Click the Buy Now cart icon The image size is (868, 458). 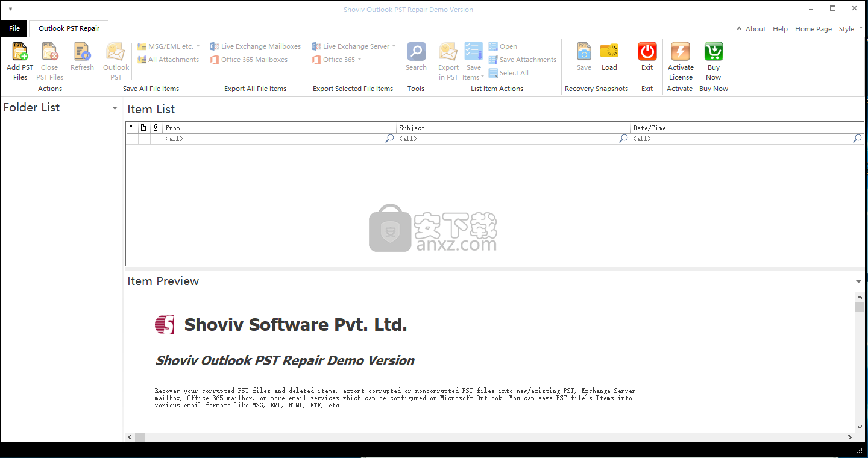click(714, 52)
